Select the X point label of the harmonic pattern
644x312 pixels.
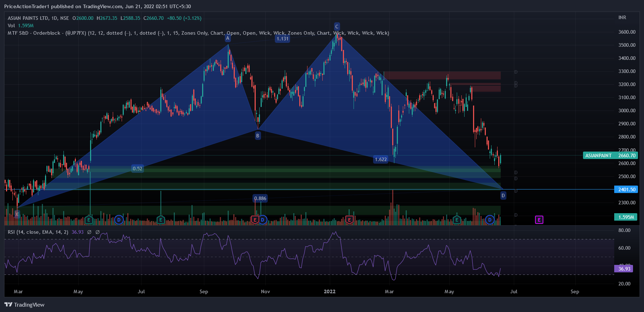tap(17, 214)
